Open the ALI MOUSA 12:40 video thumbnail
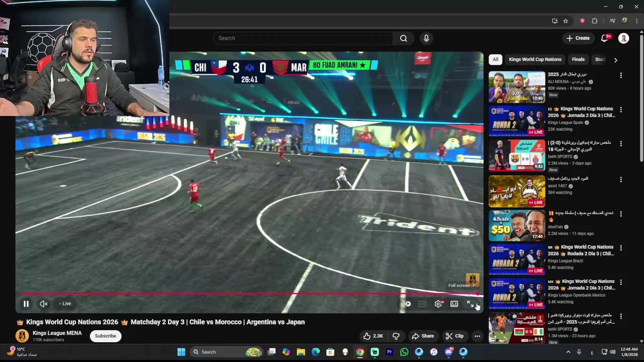The height and width of the screenshot is (362, 644). click(517, 87)
